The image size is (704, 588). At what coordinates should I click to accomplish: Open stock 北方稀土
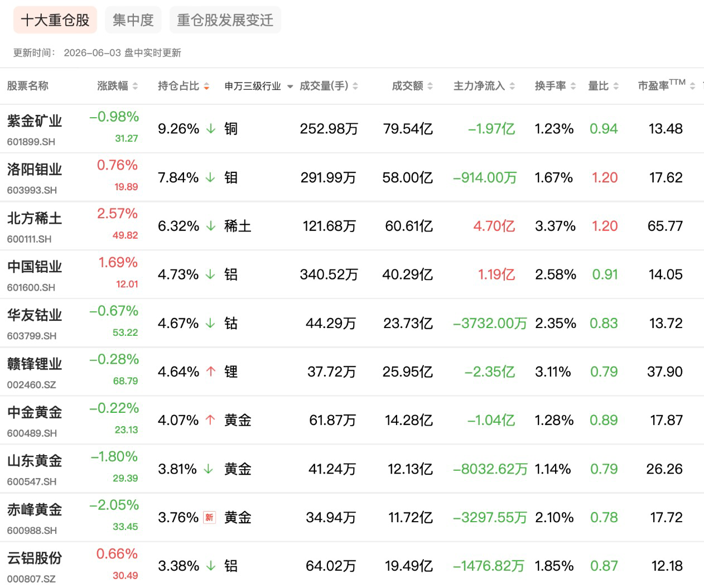coord(35,218)
